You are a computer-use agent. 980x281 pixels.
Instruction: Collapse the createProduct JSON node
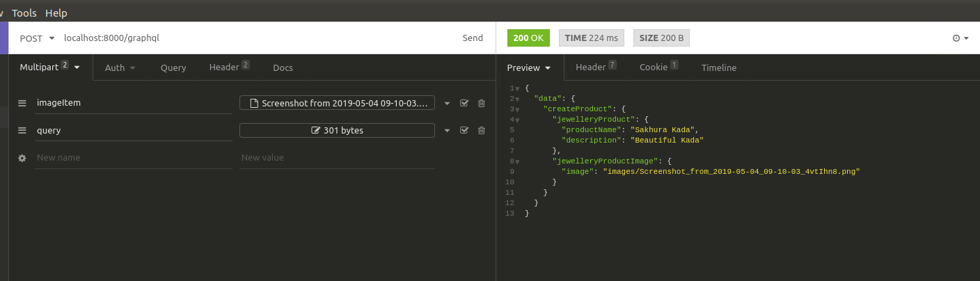[x=517, y=109]
